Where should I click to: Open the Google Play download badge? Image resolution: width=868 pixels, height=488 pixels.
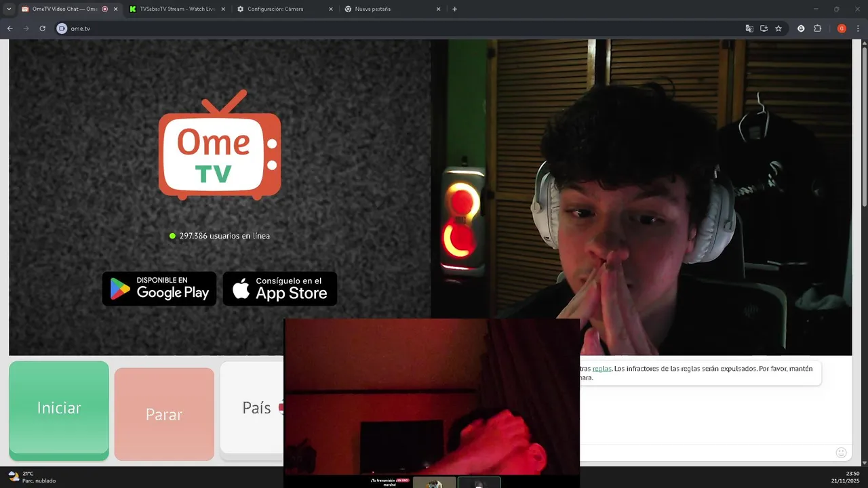pos(159,289)
